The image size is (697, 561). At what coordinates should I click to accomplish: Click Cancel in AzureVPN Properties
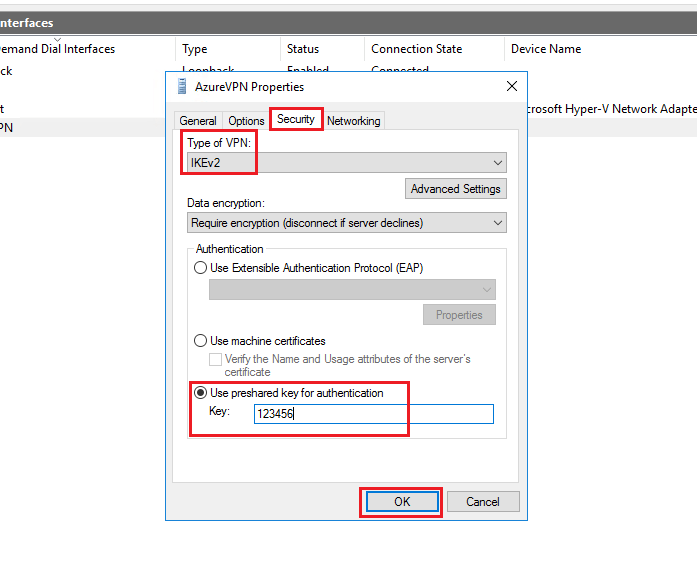483,502
